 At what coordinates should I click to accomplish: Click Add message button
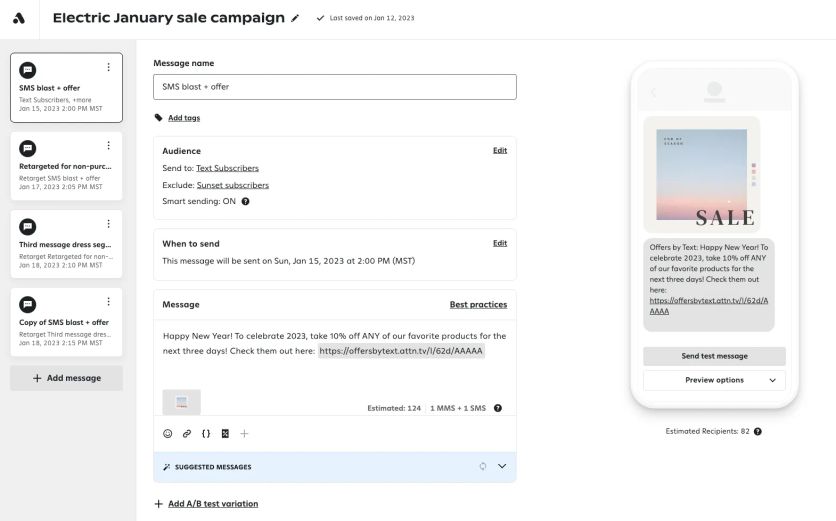tap(66, 378)
